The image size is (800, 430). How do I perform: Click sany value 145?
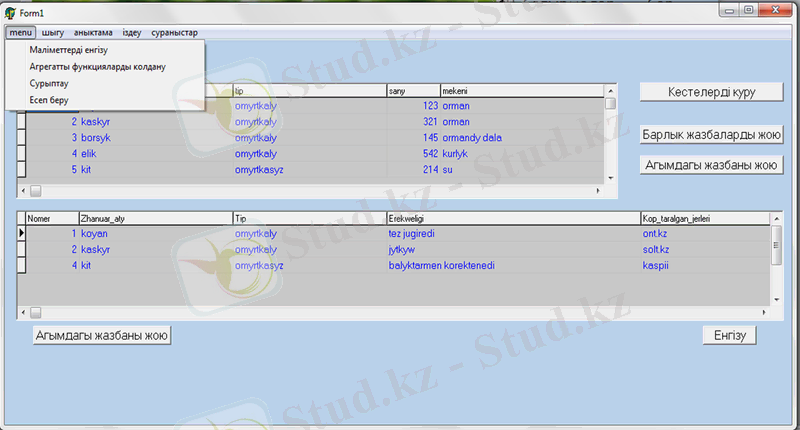click(x=413, y=138)
